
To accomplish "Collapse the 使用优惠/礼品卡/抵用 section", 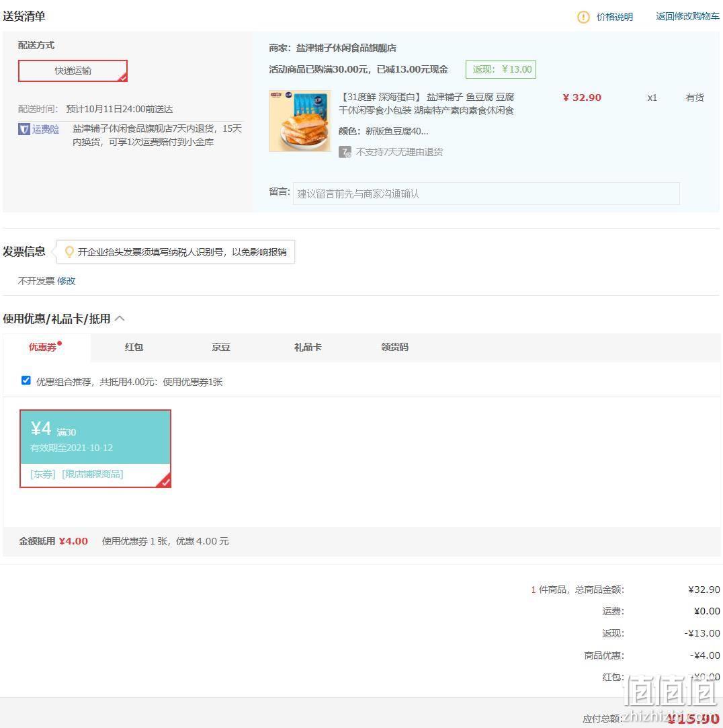I will [120, 319].
